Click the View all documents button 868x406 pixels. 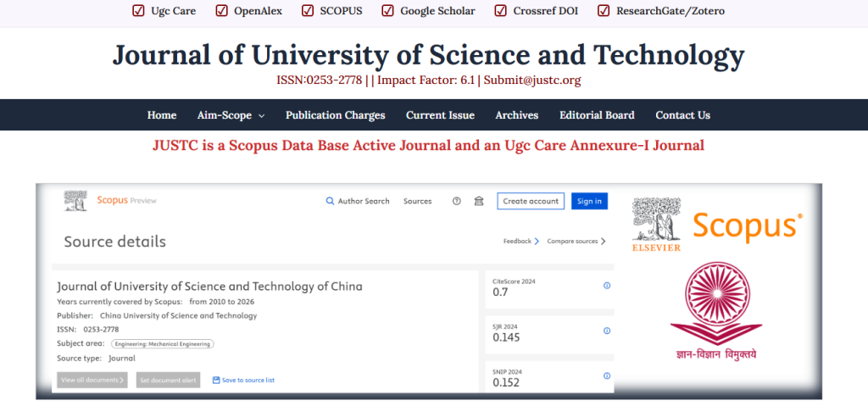point(92,380)
